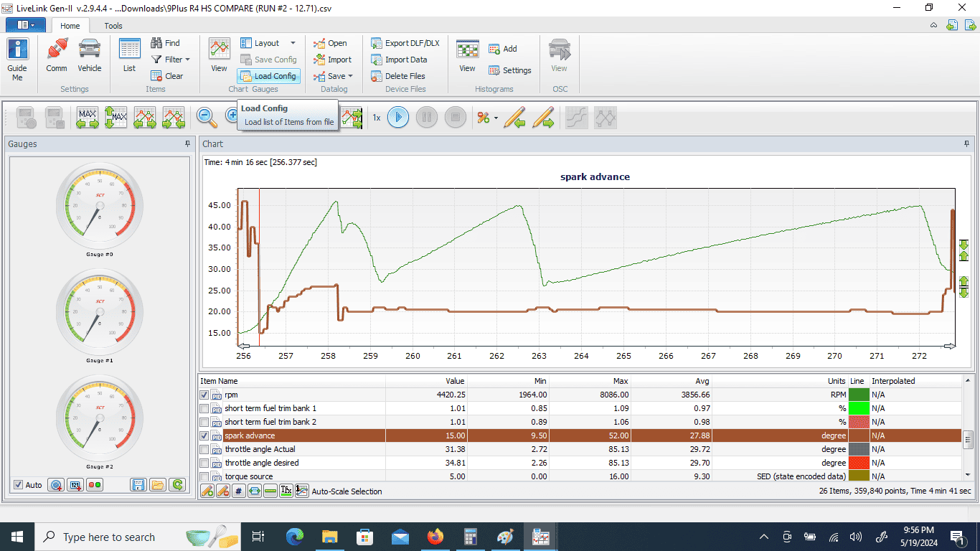
Task: Click the Load Config button
Action: tap(268, 76)
